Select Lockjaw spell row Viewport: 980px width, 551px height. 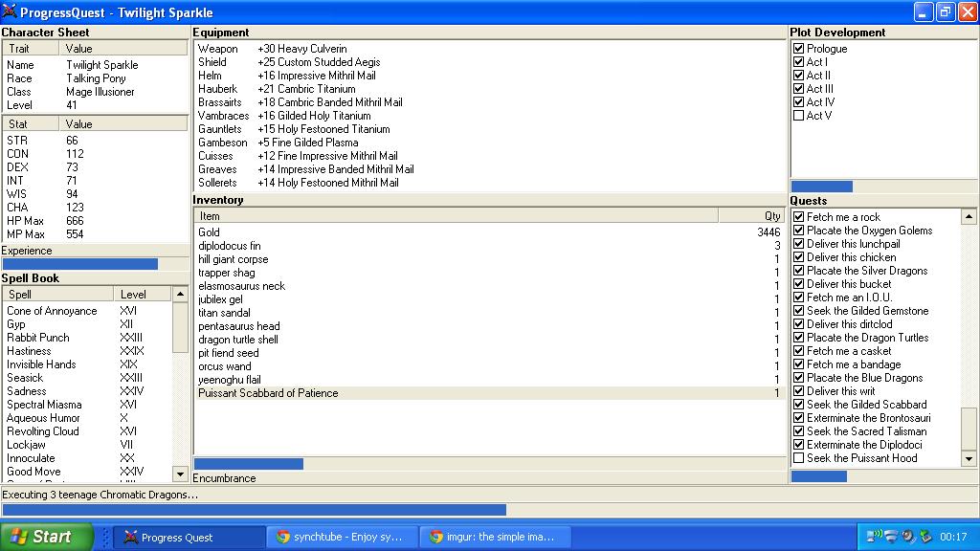point(87,445)
